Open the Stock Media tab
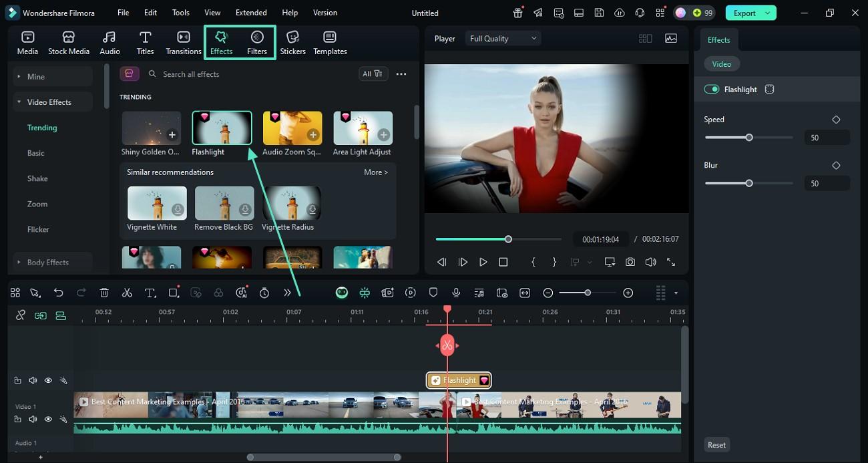 69,43
